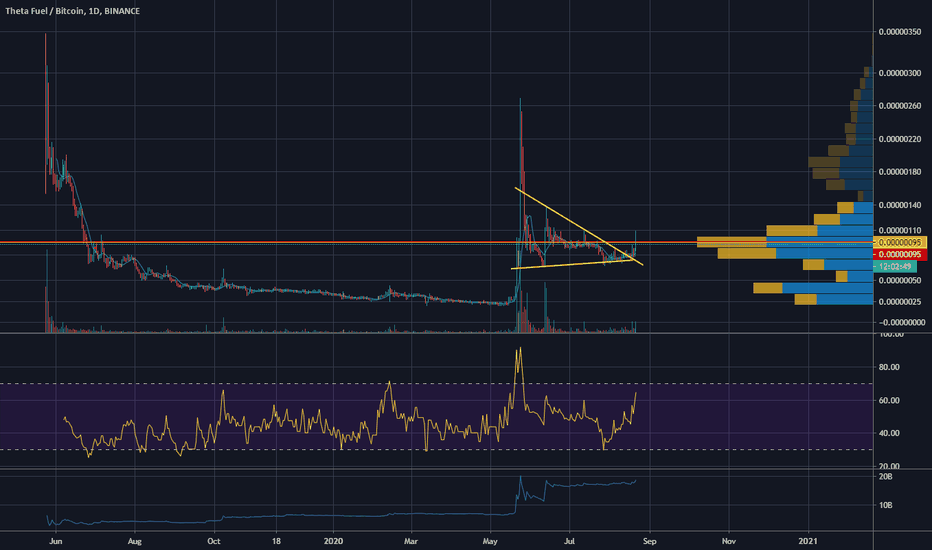The image size is (932, 550).
Task: Click the 12:02:49 bar countdown label
Action: (x=895, y=266)
